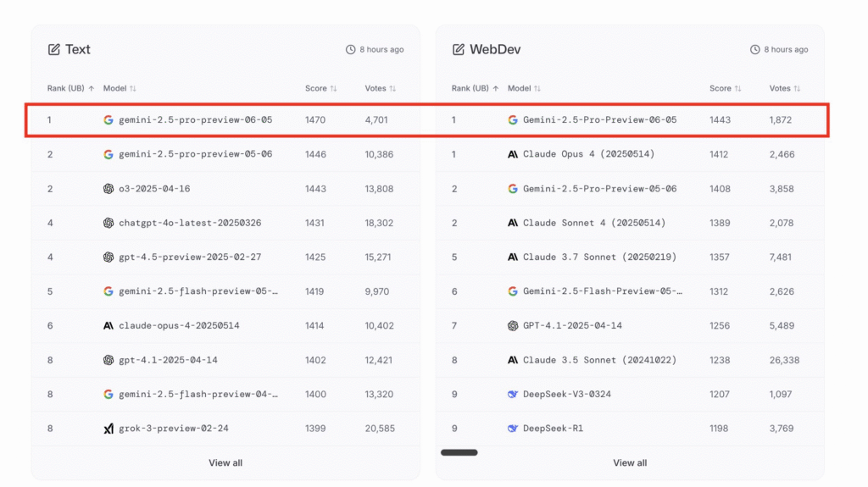Sort Text table by Model column
868x487 pixels.
[x=120, y=88]
